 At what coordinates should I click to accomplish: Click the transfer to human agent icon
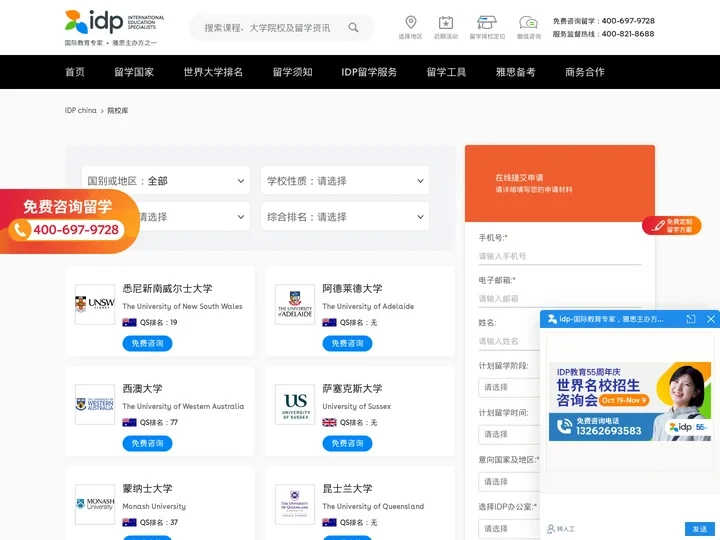tap(551, 529)
